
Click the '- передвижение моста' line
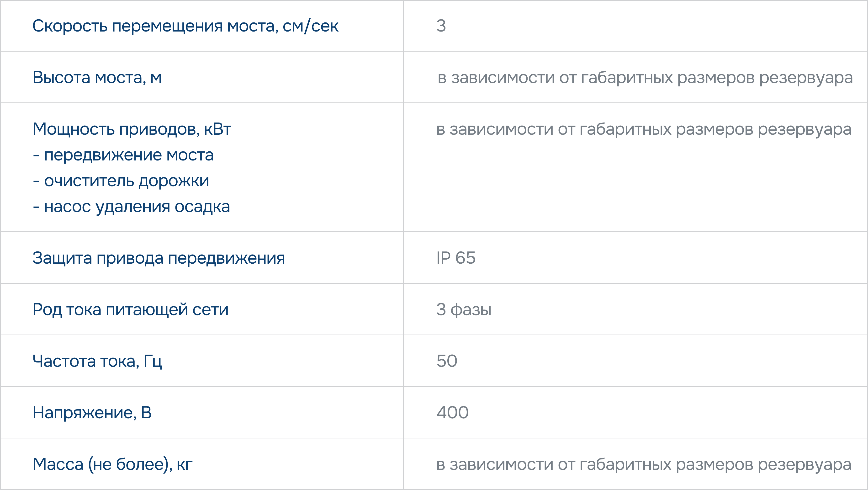(x=123, y=155)
